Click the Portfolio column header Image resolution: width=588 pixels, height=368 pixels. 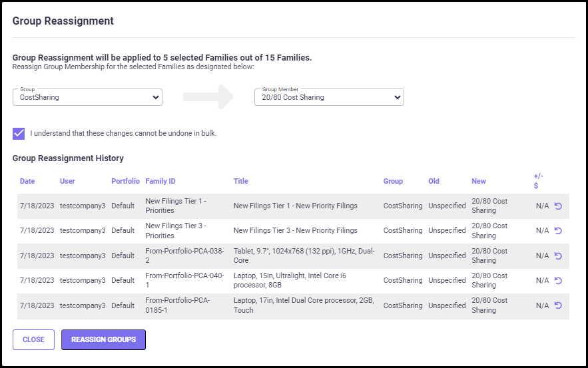tap(125, 181)
